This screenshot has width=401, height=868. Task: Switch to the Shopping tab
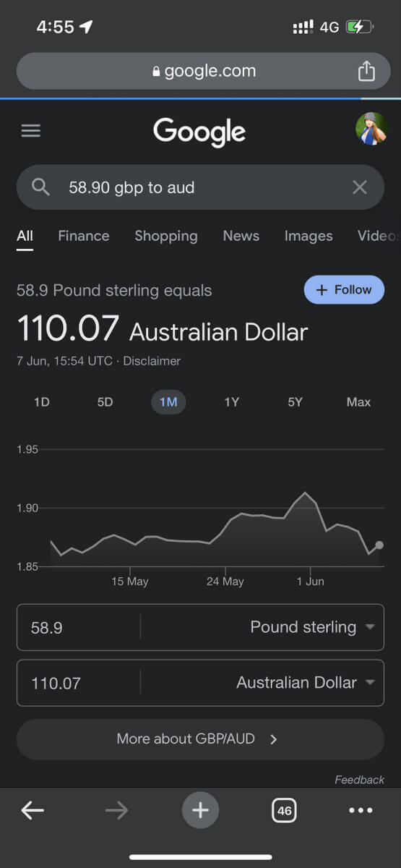tap(166, 236)
